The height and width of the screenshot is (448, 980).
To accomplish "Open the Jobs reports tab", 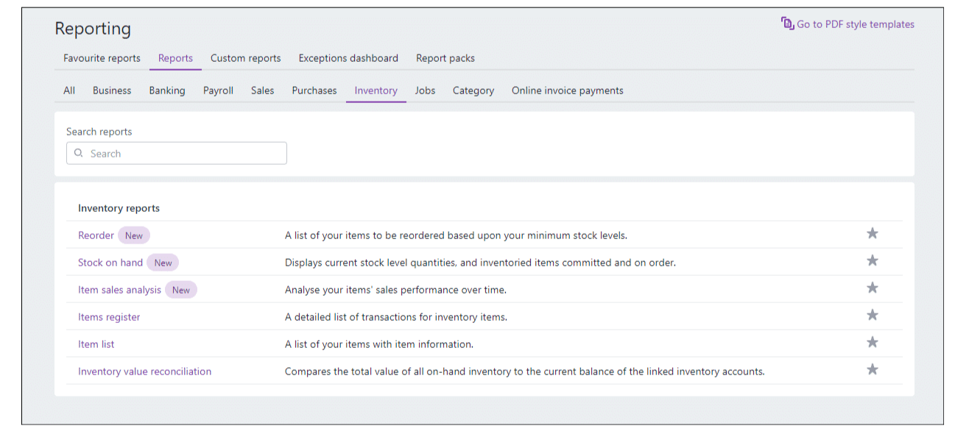I will pyautogui.click(x=425, y=90).
